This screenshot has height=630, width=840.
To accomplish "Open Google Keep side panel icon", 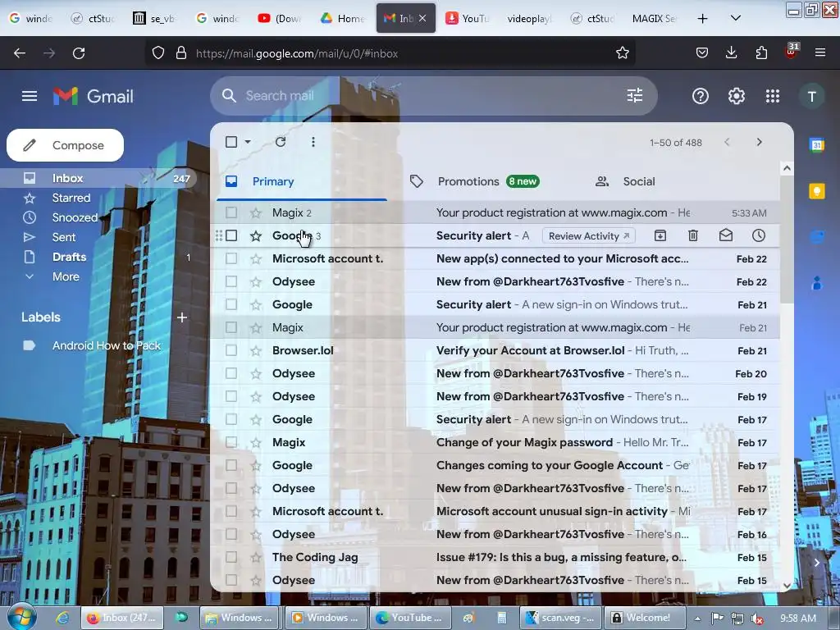I will pyautogui.click(x=816, y=190).
